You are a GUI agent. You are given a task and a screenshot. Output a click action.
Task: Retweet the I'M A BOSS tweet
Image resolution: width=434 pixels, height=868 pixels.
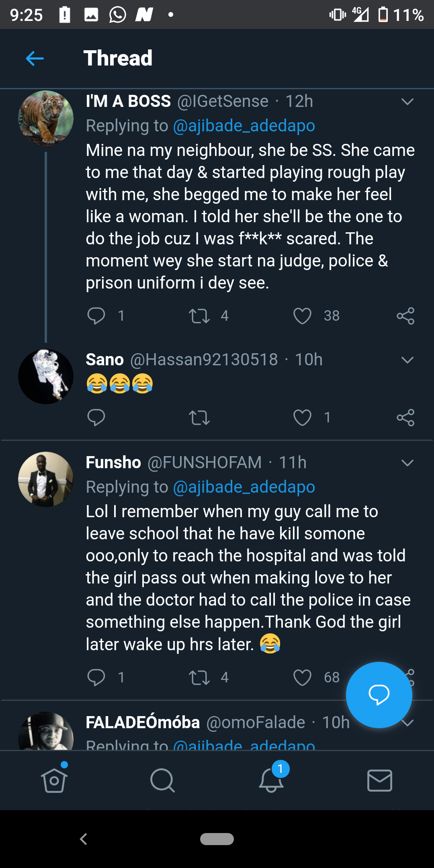(199, 315)
